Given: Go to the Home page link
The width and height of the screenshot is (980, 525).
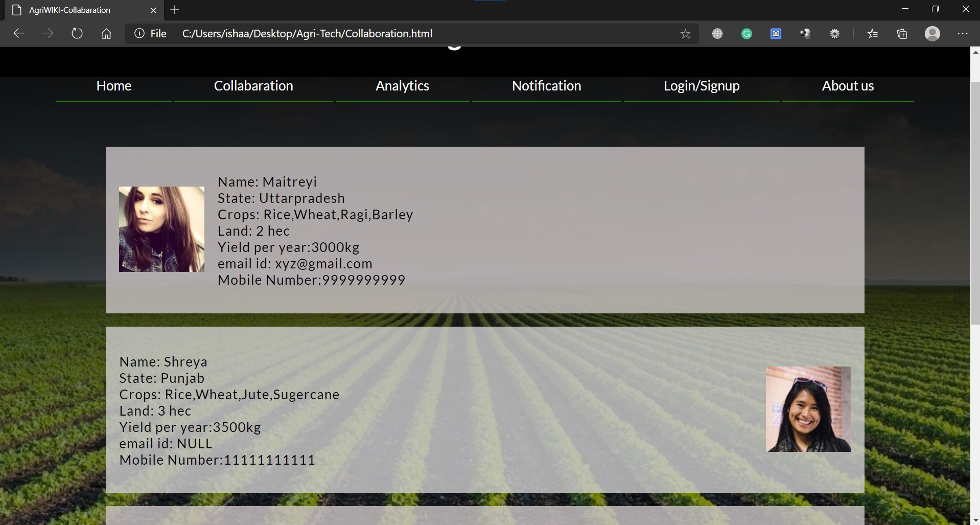Looking at the screenshot, I should (114, 86).
